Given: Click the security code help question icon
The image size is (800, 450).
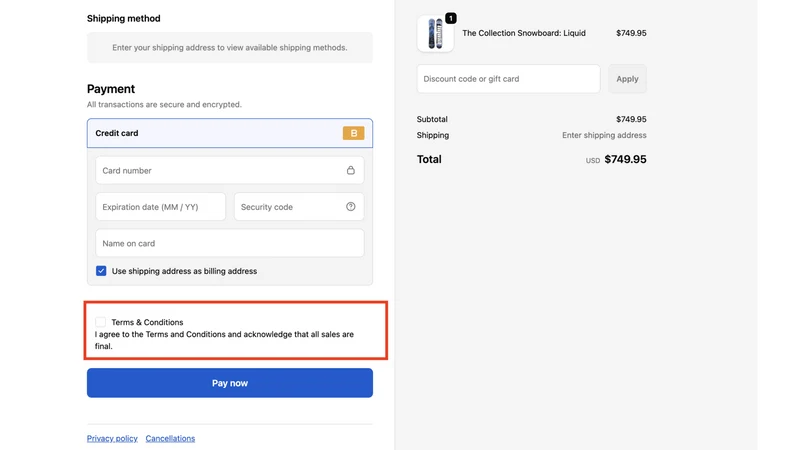Looking at the screenshot, I should tap(351, 207).
